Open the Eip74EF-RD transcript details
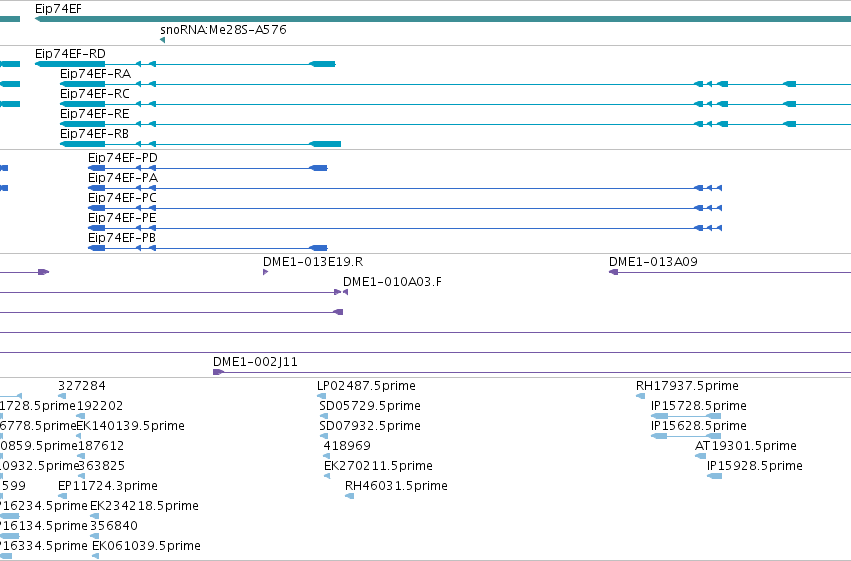Viewport: 851px width, 561px height. tap(185, 64)
